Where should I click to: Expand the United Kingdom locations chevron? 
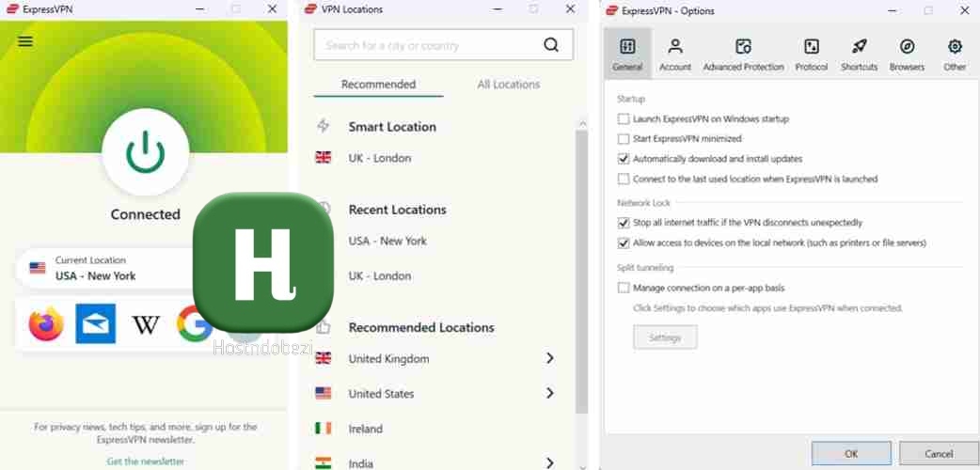(x=550, y=358)
